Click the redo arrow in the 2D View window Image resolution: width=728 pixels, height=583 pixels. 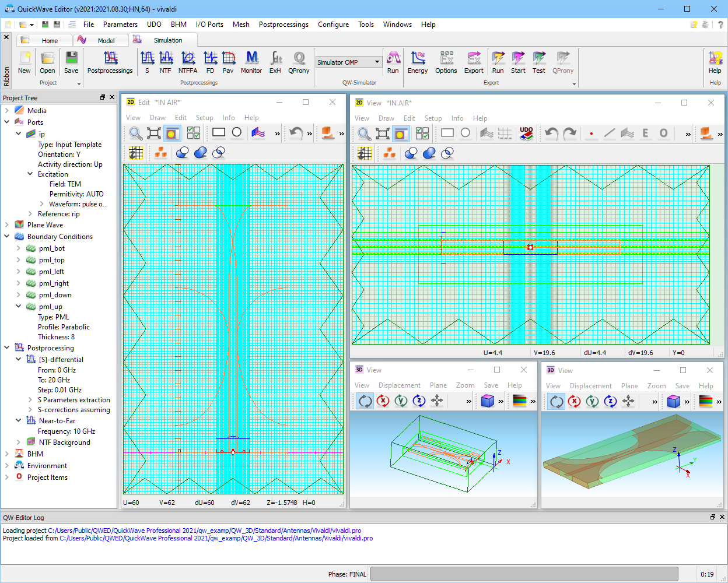point(569,134)
